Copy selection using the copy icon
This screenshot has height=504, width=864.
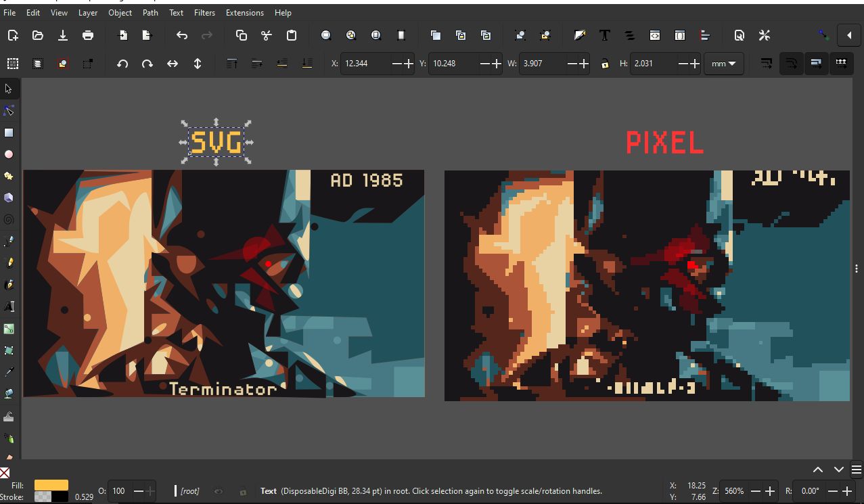tap(241, 35)
